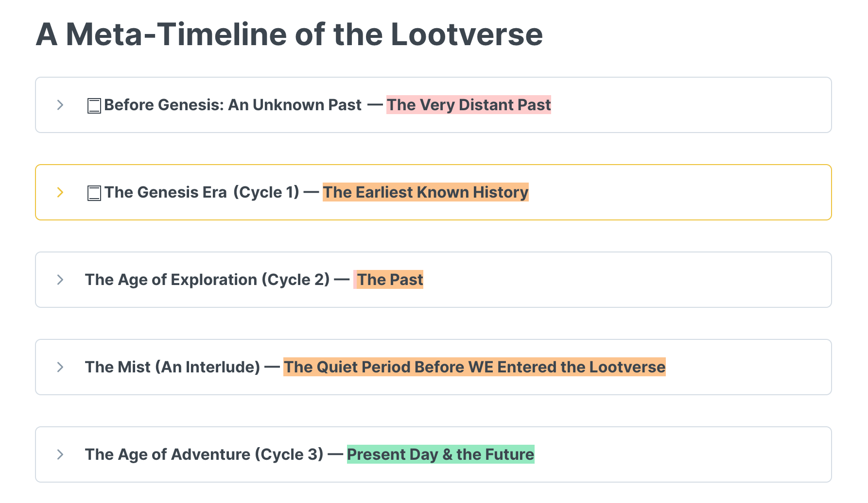Image resolution: width=868 pixels, height=503 pixels.
Task: Click the icon beside Before Genesis
Action: pyautogui.click(x=94, y=105)
